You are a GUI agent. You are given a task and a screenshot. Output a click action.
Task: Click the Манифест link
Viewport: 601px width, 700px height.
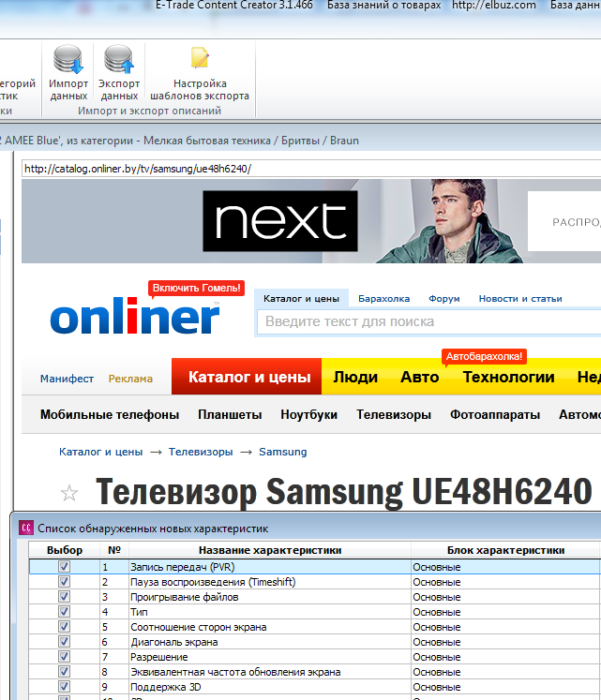tap(67, 379)
